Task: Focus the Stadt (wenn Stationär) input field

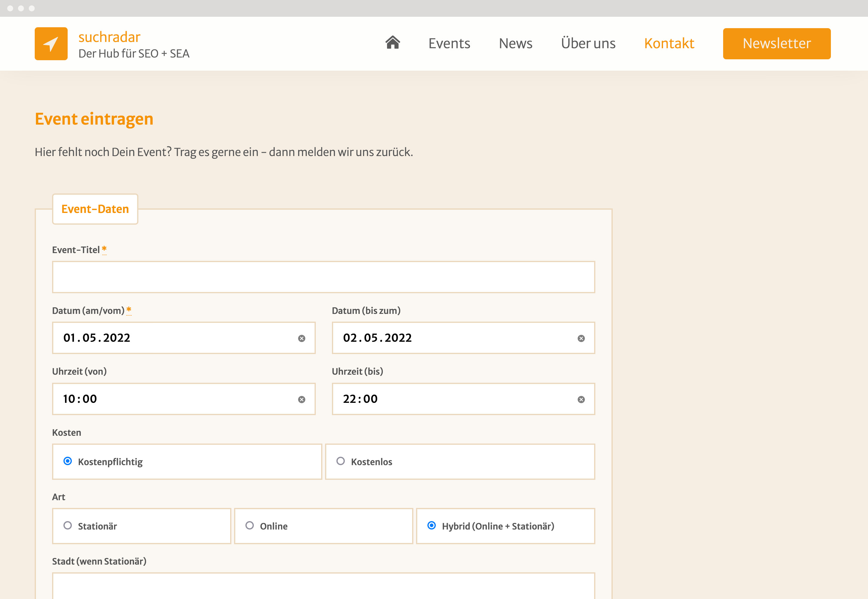Action: pyautogui.click(x=324, y=586)
